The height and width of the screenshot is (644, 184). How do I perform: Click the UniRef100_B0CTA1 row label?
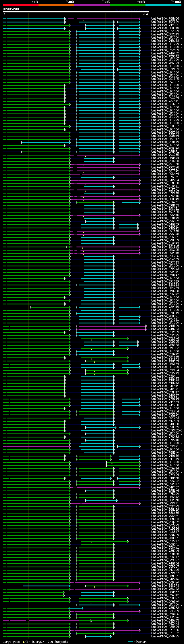click(165, 503)
